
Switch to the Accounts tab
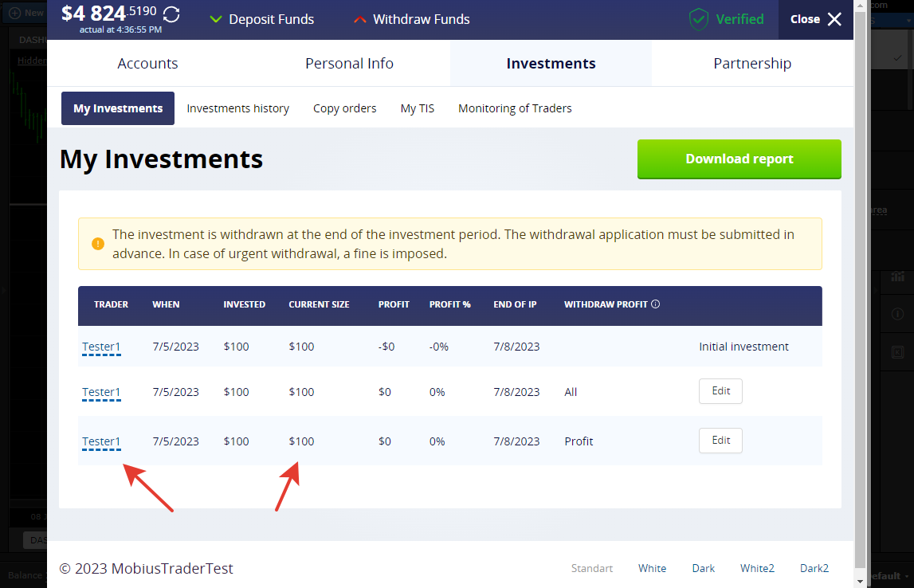pyautogui.click(x=147, y=64)
